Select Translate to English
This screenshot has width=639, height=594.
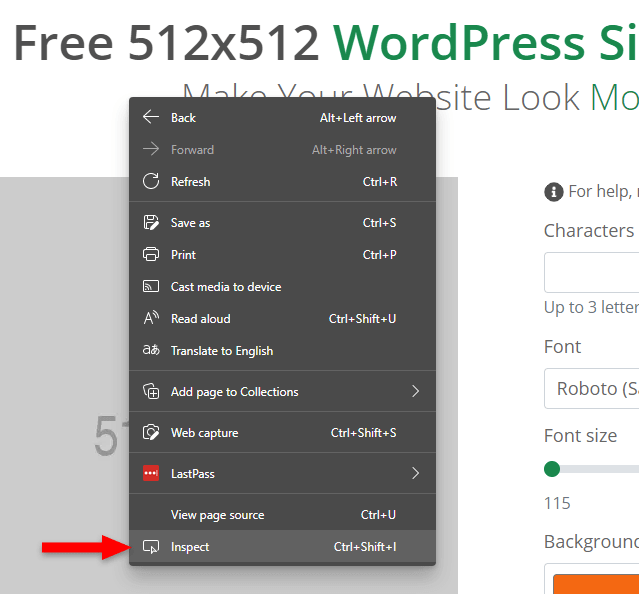[x=282, y=351]
